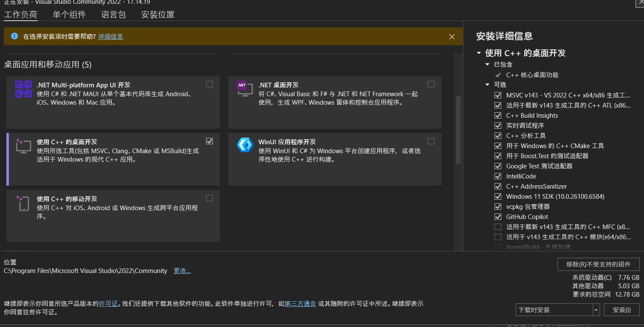Image resolution: width=644 pixels, height=327 pixels.
Task: Open the 详细信息 help link
Action: tap(111, 37)
